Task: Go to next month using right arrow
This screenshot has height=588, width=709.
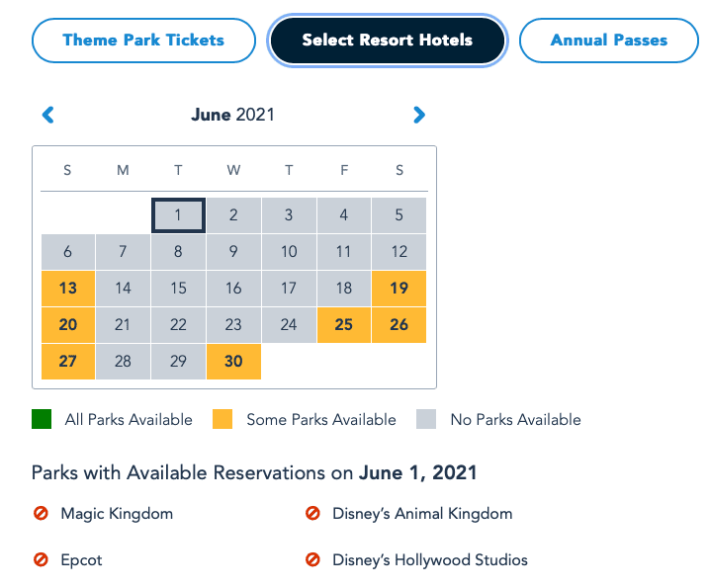Action: click(x=419, y=115)
